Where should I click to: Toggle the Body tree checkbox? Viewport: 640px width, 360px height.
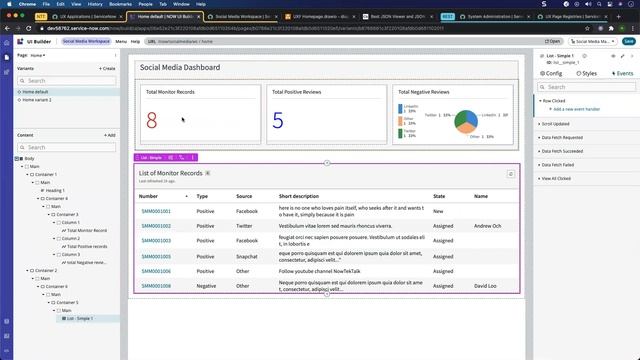(x=17, y=158)
